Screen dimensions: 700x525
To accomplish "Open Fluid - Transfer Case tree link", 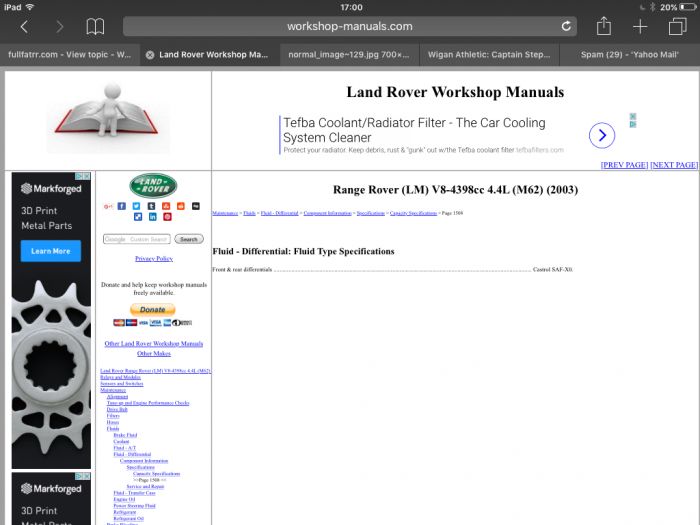I will click(x=134, y=493).
